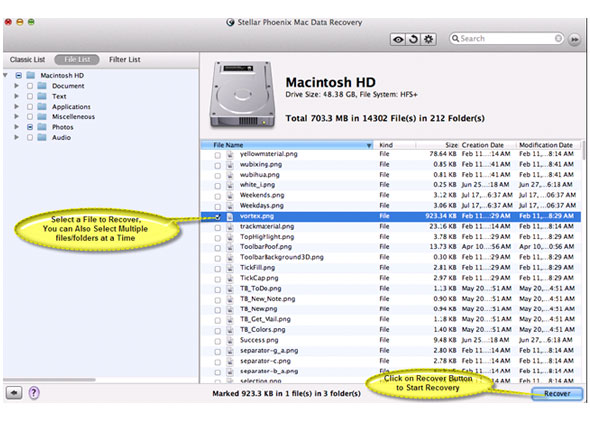Image resolution: width=590 pixels, height=421 pixels.
Task: Click the circular-arrow rescan icon
Action: pyautogui.click(x=413, y=39)
